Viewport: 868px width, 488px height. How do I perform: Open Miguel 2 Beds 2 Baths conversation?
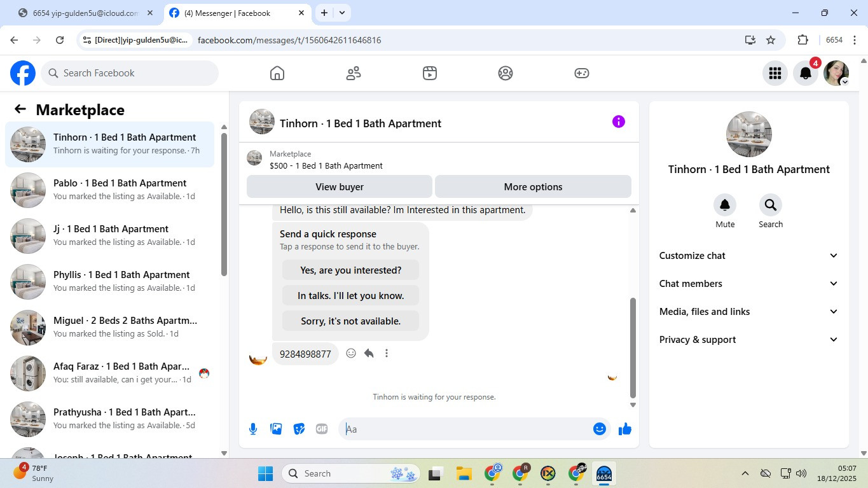(x=109, y=328)
